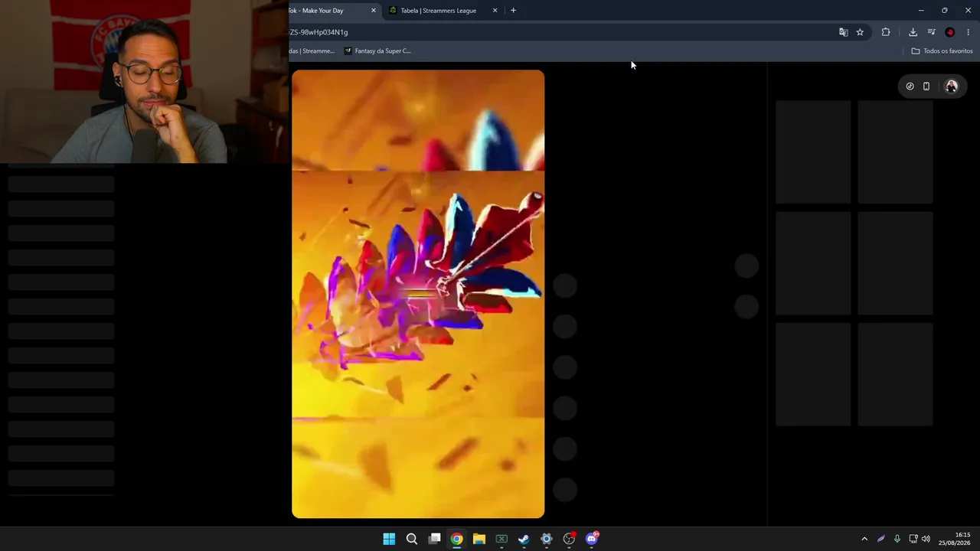Show Chrome downloads
Image resolution: width=980 pixels, height=551 pixels.
[x=913, y=32]
